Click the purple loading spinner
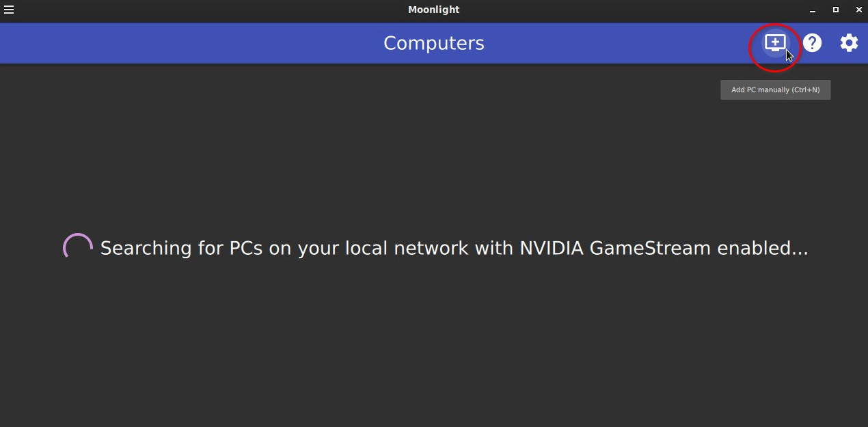This screenshot has height=427, width=868. coord(78,247)
